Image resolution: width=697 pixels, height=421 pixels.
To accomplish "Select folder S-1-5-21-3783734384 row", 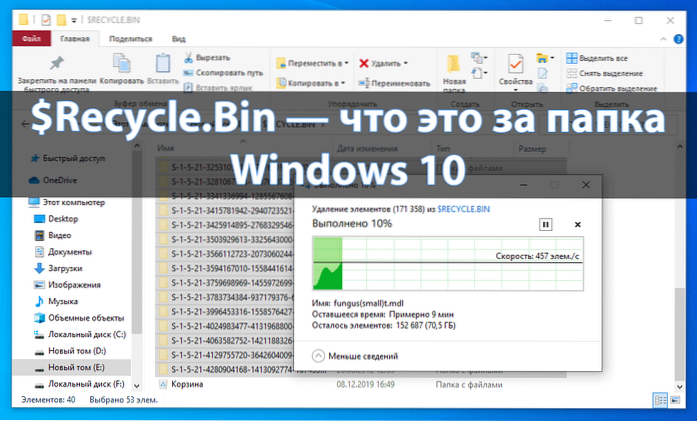I will coord(224,297).
